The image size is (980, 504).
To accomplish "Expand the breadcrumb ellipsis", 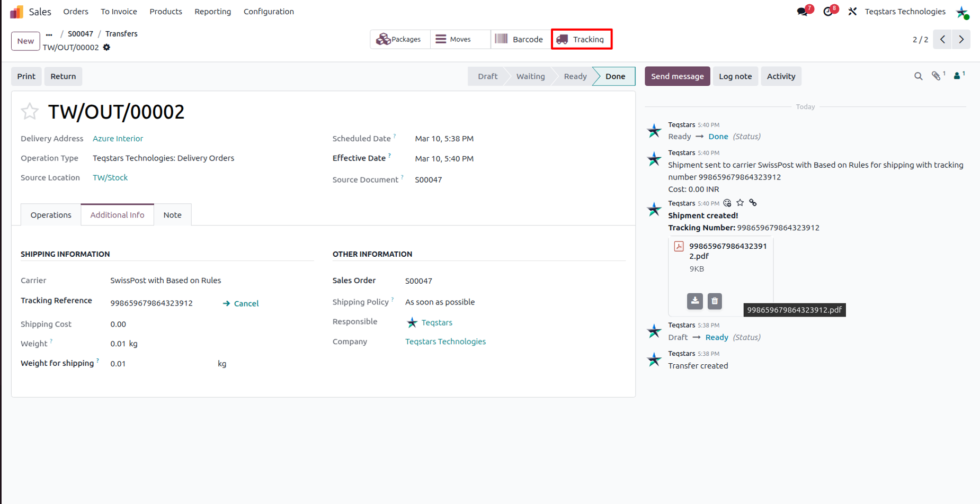I will (49, 34).
